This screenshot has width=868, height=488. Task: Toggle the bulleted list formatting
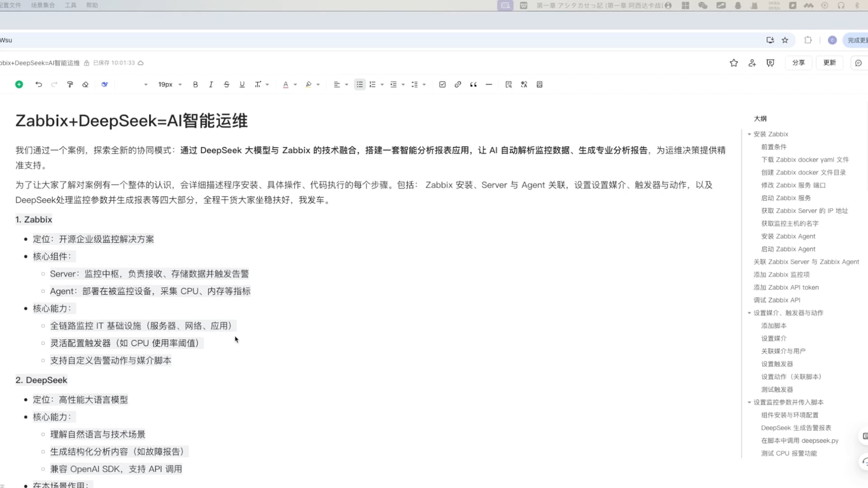tap(359, 84)
